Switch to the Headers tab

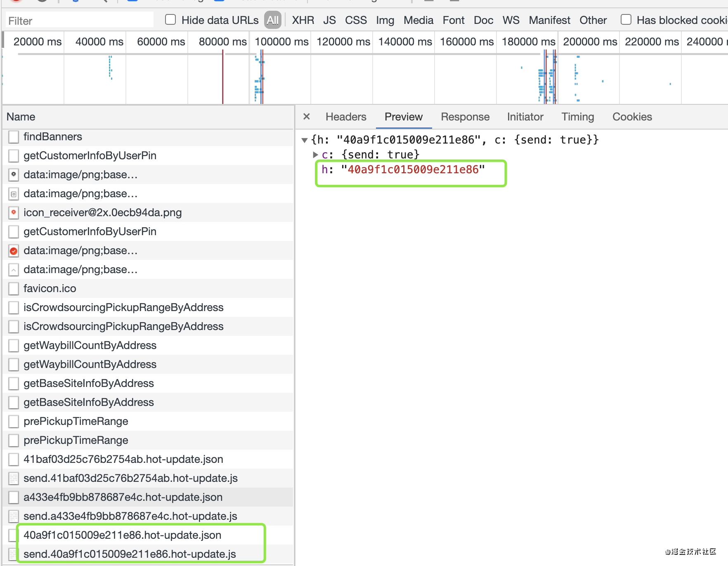[x=346, y=117]
